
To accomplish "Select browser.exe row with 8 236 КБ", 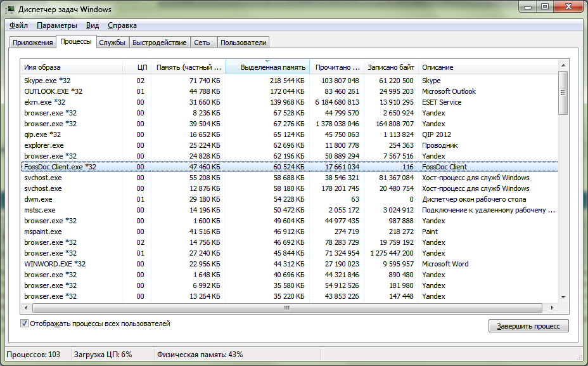I will pyautogui.click(x=289, y=113).
